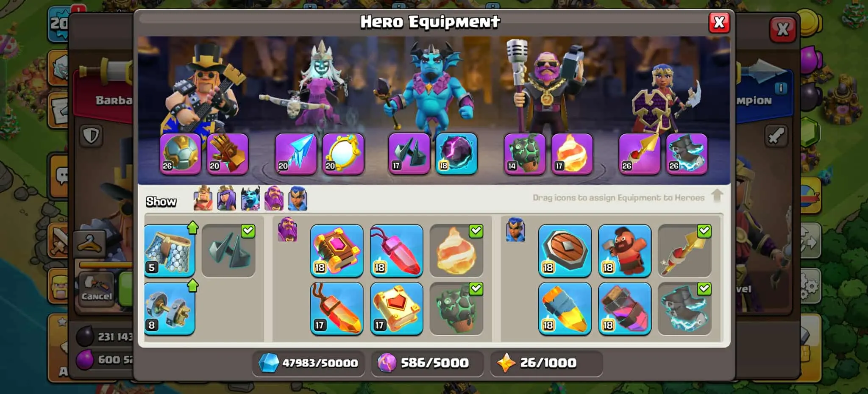
Task: Tap the Frozen Arrow equipment slot
Action: (x=296, y=154)
